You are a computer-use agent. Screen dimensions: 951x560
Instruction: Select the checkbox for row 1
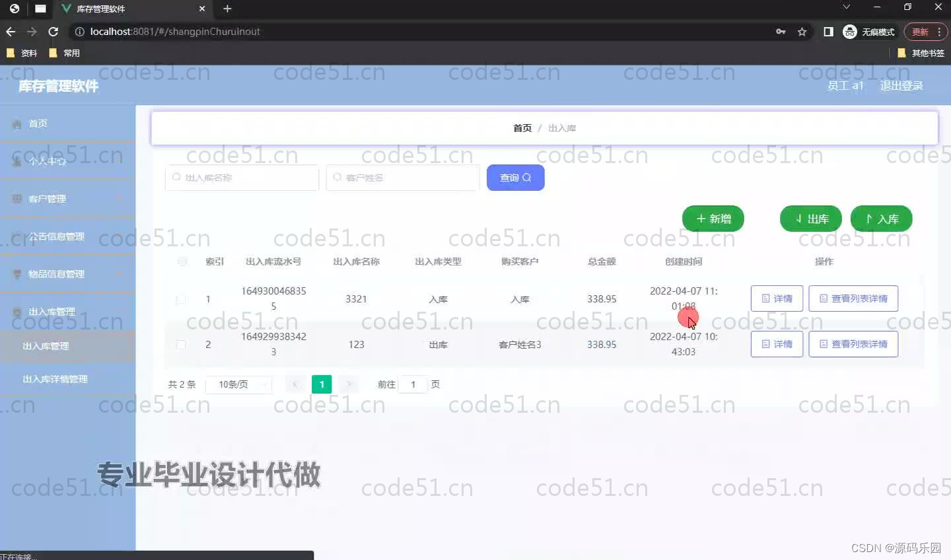(181, 298)
